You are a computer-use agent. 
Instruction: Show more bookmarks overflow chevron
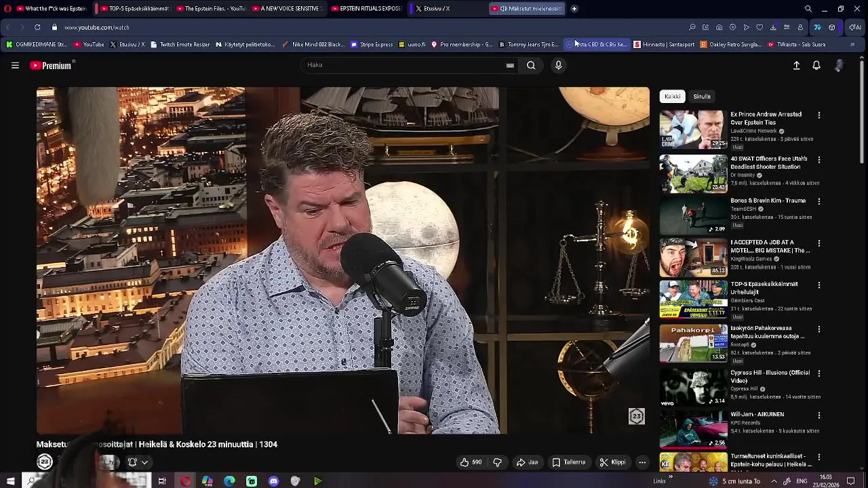coord(852,44)
